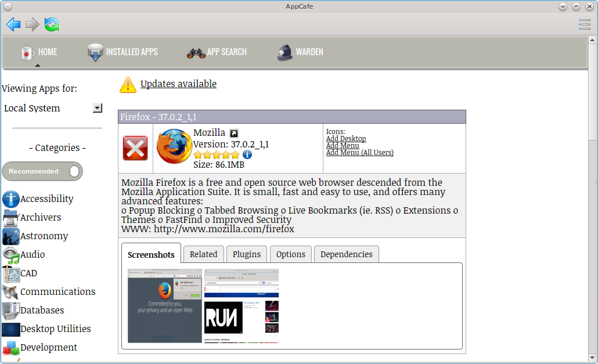Click the vertical scrollbar thumb

coord(592,92)
